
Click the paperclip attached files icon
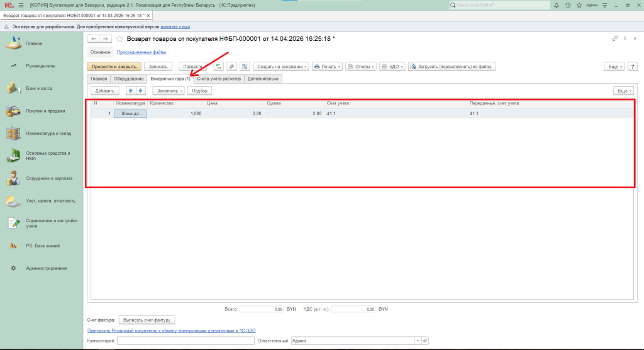coord(231,66)
